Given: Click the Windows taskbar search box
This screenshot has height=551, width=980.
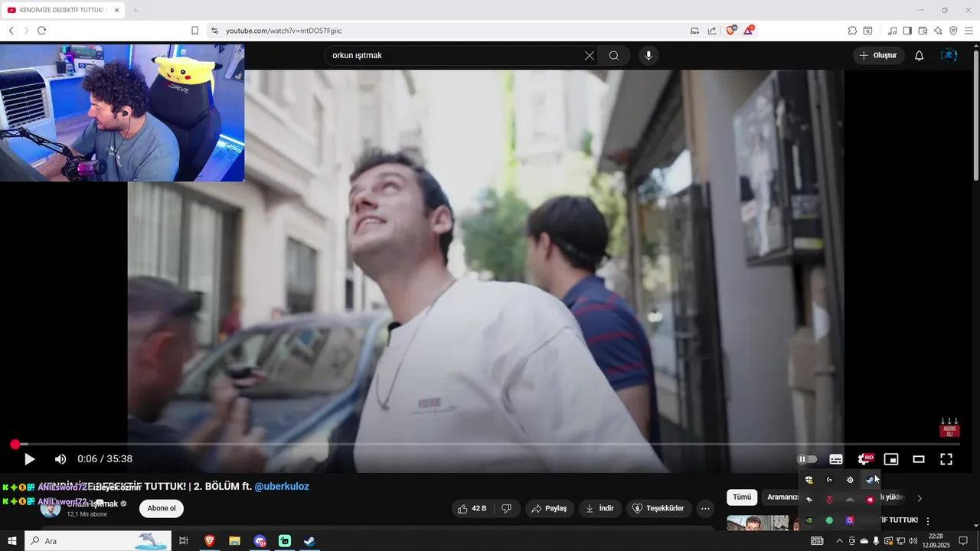Looking at the screenshot, I should pos(96,541).
